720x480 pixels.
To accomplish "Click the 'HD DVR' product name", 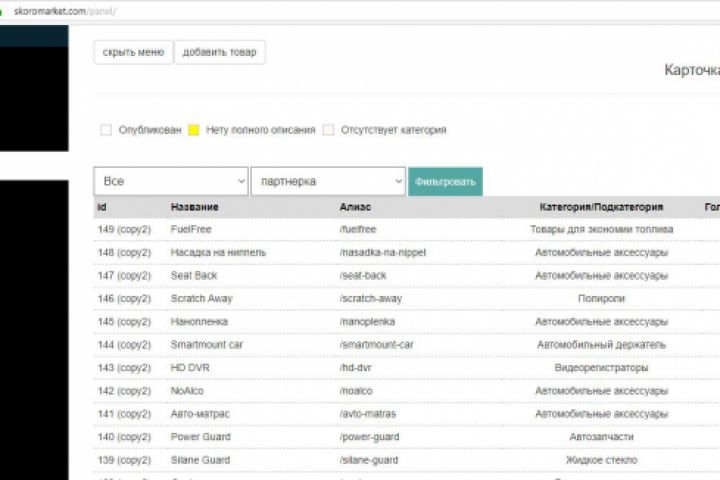I will pos(189,368).
